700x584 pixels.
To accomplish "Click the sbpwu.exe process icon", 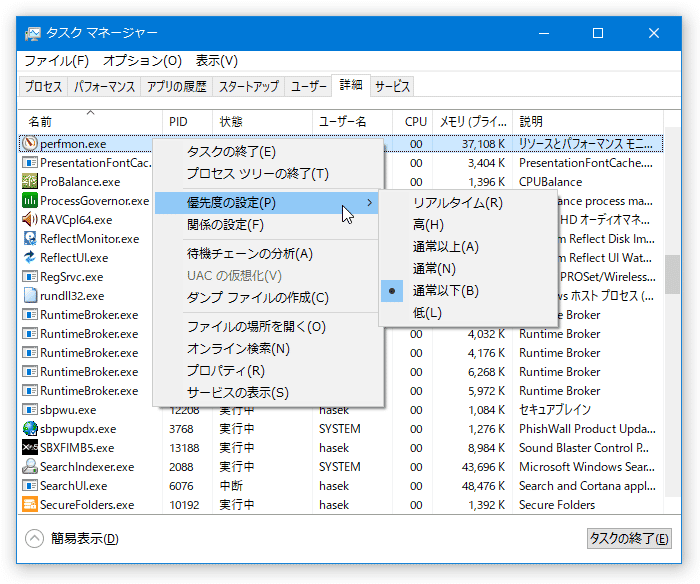I will [30, 409].
